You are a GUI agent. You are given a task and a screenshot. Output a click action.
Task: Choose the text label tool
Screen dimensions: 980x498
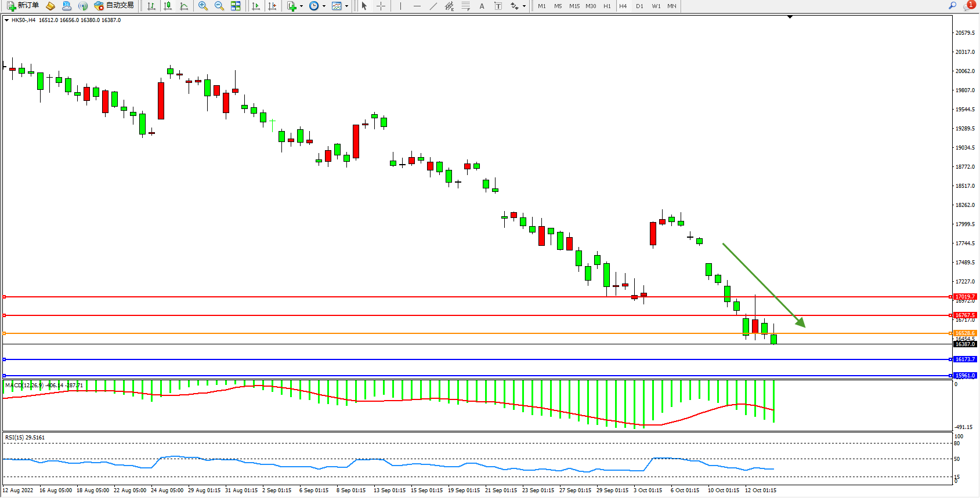point(498,6)
